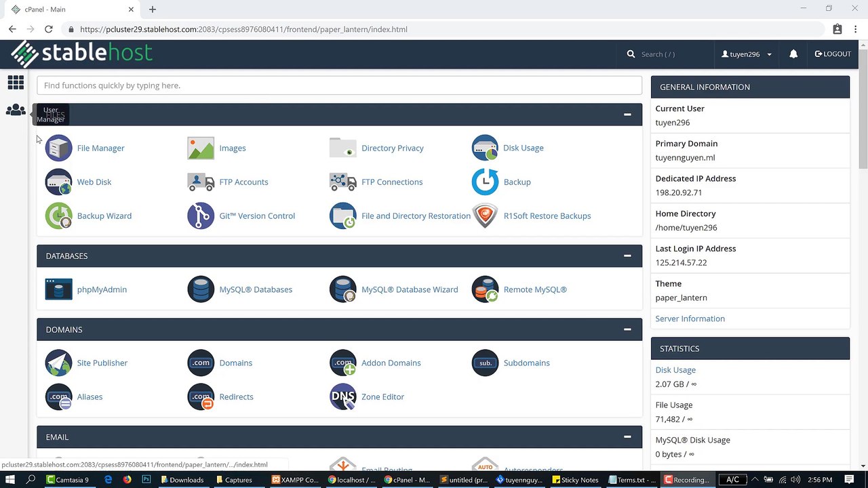Screen dimensions: 868x488
Task: Open XAMPP Control from taskbar
Action: coord(295,480)
